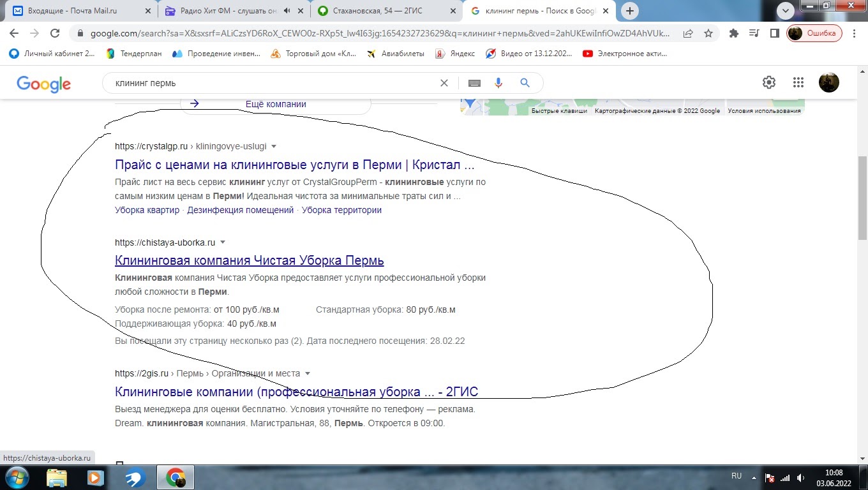Open the Google account avatar
This screenshot has width=868, height=490.
tap(829, 82)
